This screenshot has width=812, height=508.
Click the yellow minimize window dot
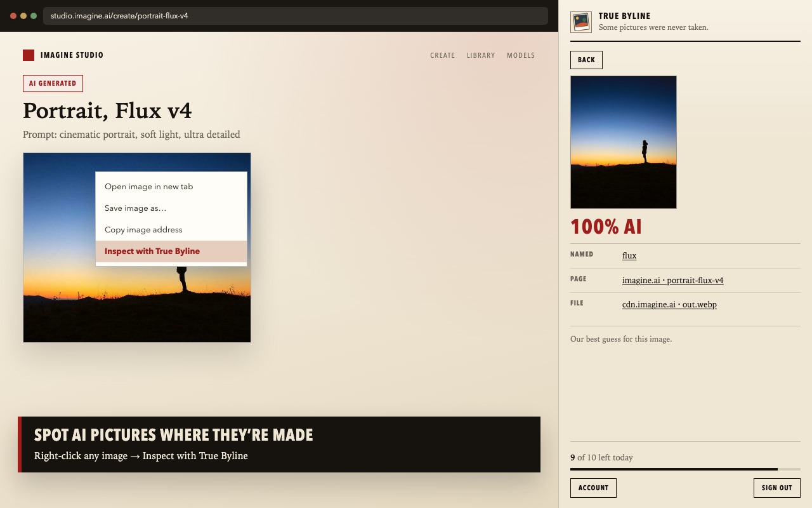click(x=23, y=16)
